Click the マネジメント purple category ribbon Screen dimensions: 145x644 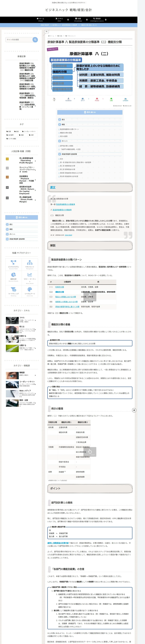[52, 49]
